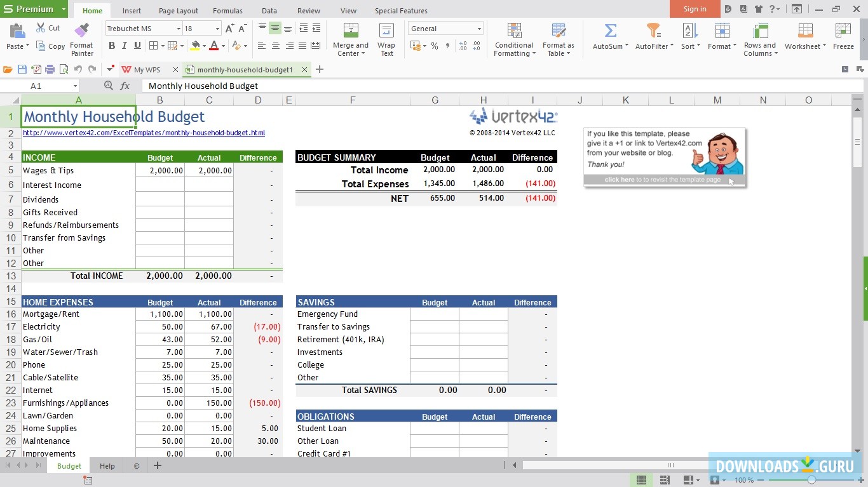The height and width of the screenshot is (487, 868).
Task: Toggle Bold formatting
Action: (x=112, y=46)
